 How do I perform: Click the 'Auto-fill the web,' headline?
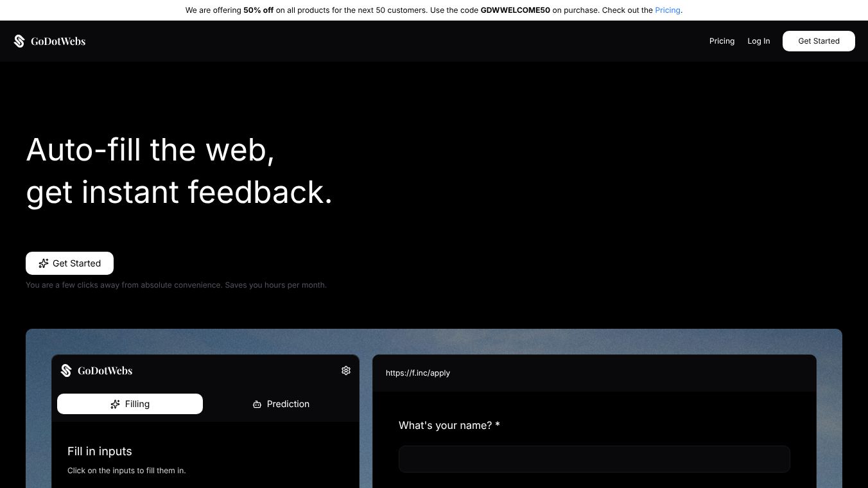pyautogui.click(x=150, y=150)
